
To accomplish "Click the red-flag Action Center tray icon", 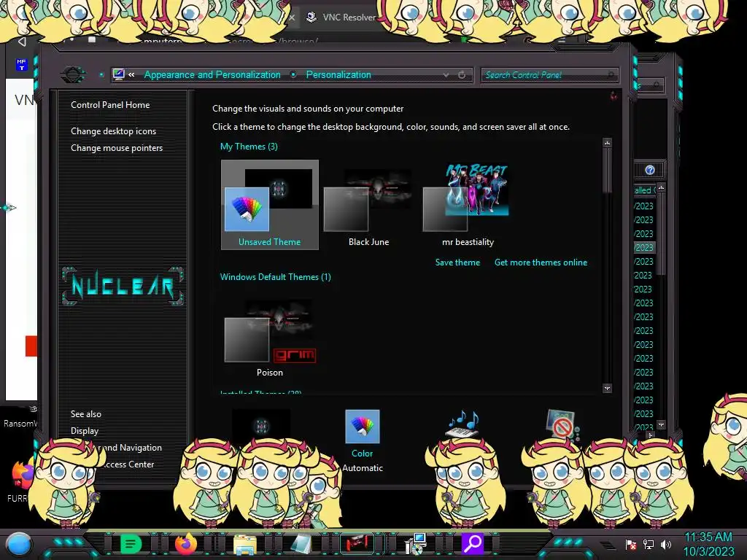I will [x=630, y=544].
